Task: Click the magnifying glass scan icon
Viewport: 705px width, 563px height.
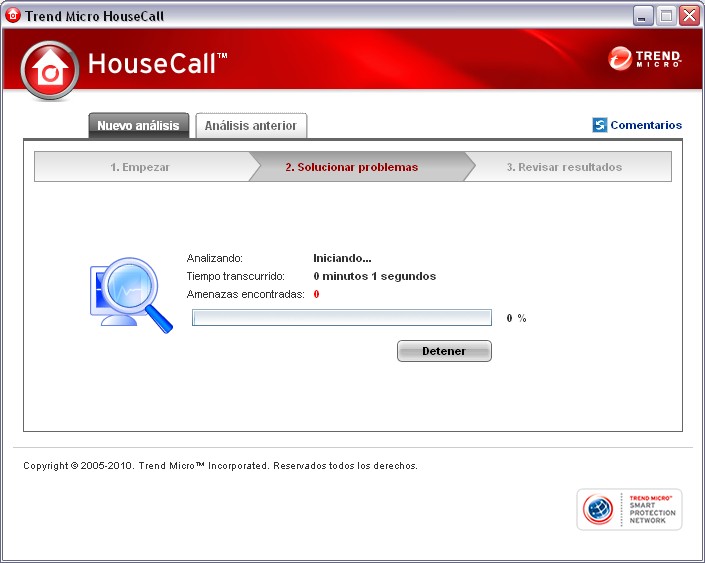Action: (x=131, y=295)
